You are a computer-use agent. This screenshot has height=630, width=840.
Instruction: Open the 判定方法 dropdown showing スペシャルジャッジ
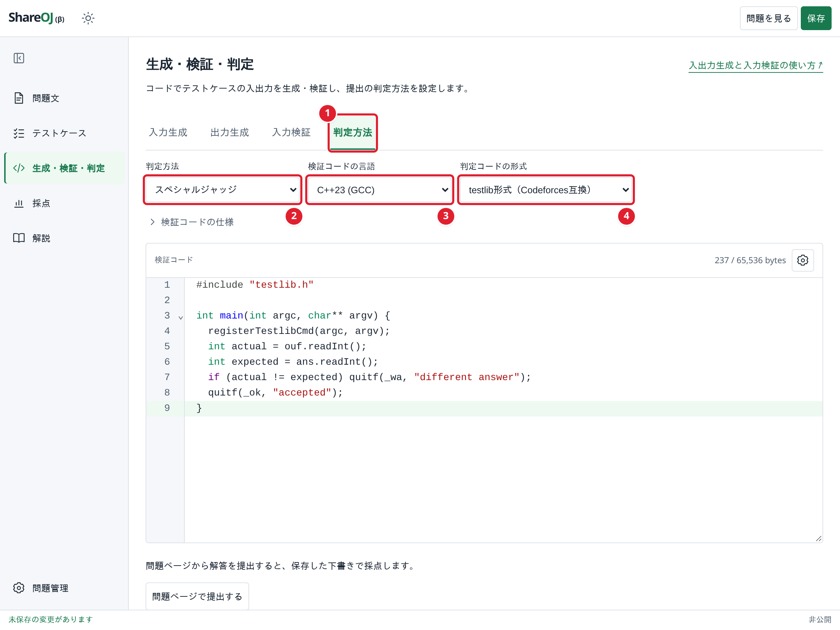point(223,190)
